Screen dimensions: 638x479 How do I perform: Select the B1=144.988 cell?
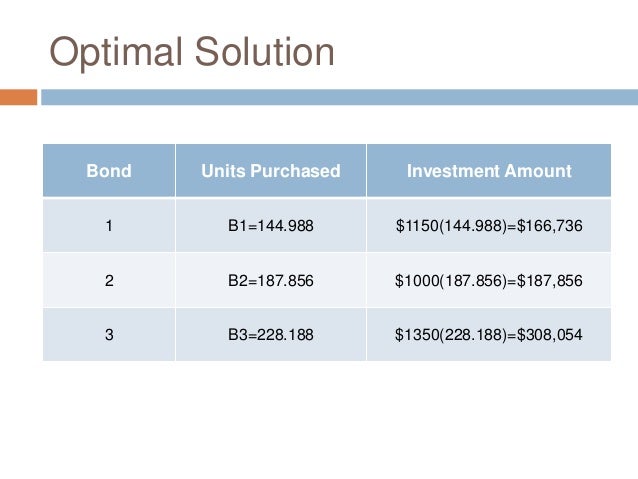coord(271,225)
